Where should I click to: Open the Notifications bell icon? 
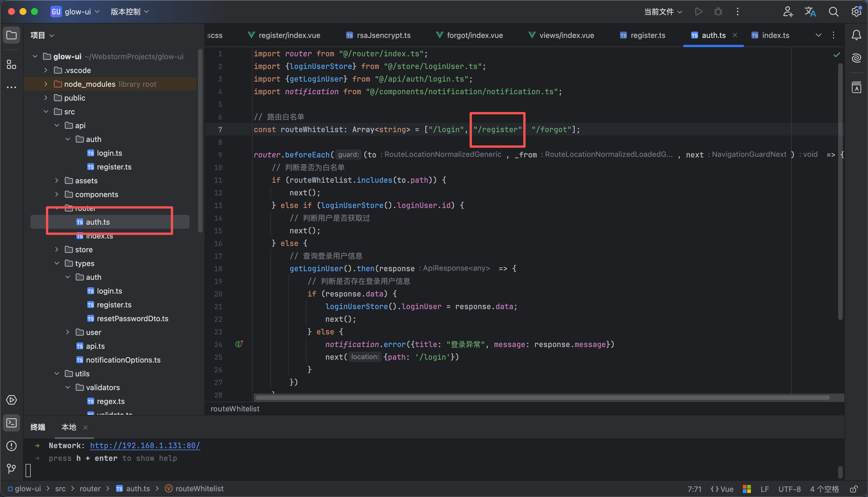tap(856, 35)
